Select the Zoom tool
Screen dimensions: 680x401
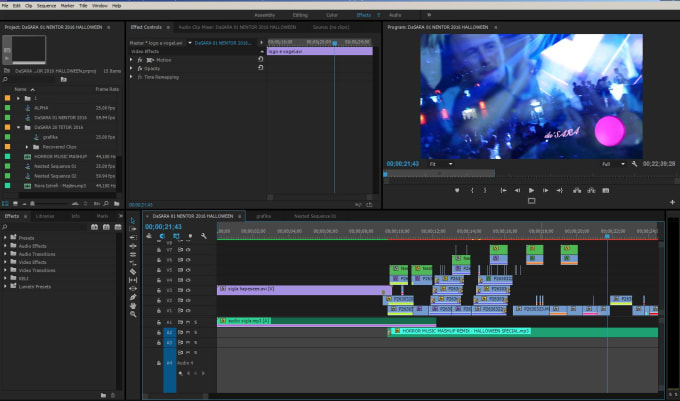(x=133, y=314)
